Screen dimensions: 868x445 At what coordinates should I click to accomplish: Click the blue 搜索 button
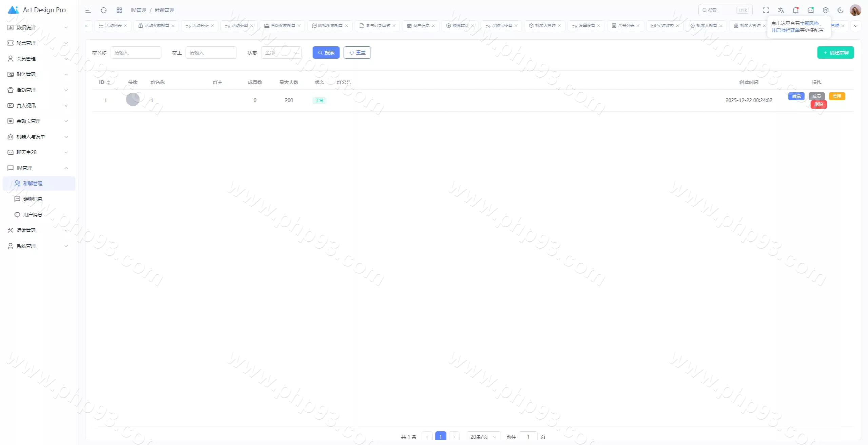[x=326, y=53]
